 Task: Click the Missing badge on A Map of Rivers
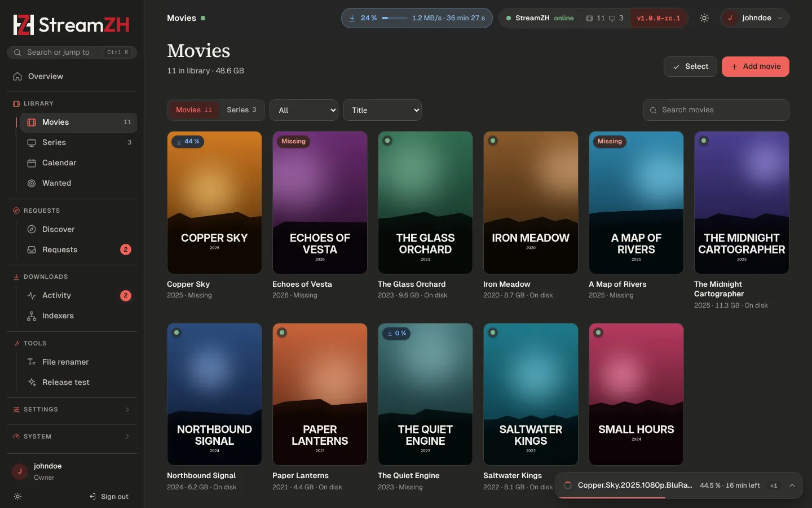(x=610, y=142)
